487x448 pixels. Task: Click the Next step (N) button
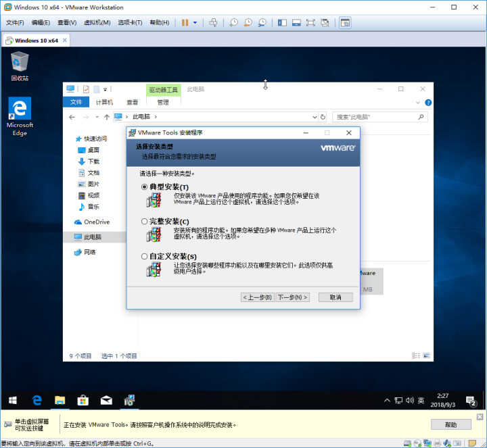point(292,297)
